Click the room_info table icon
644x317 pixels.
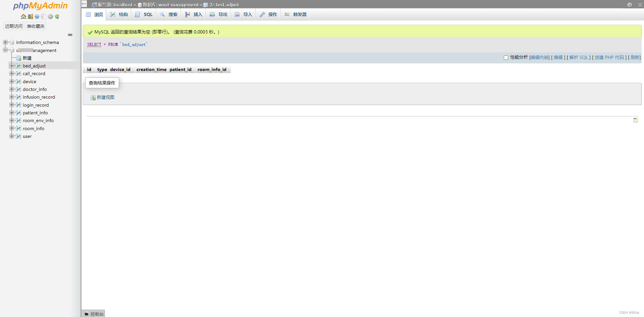[18, 128]
